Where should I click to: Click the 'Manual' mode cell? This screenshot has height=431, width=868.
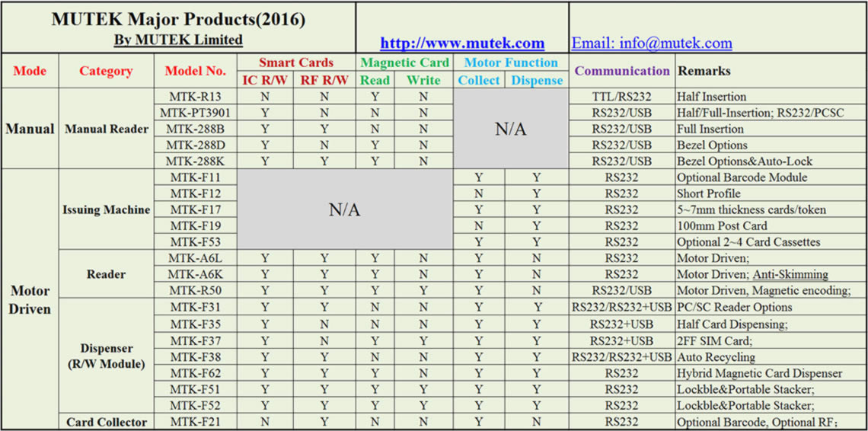[30, 129]
